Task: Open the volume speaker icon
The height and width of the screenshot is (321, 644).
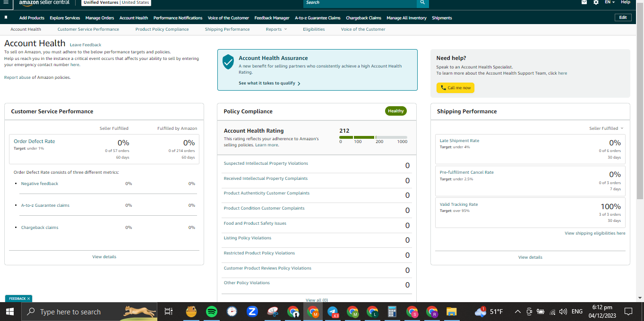Action: click(563, 312)
